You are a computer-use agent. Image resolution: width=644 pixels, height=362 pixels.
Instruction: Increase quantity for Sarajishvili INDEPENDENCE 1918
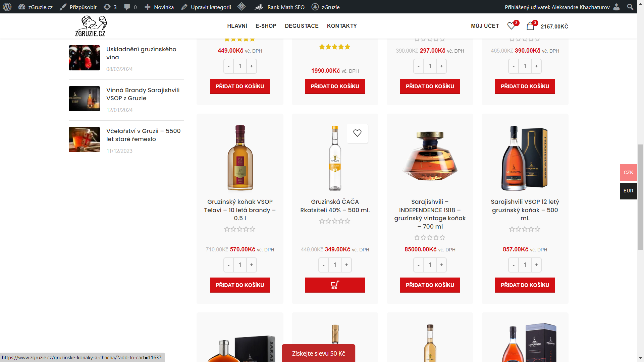(441, 265)
